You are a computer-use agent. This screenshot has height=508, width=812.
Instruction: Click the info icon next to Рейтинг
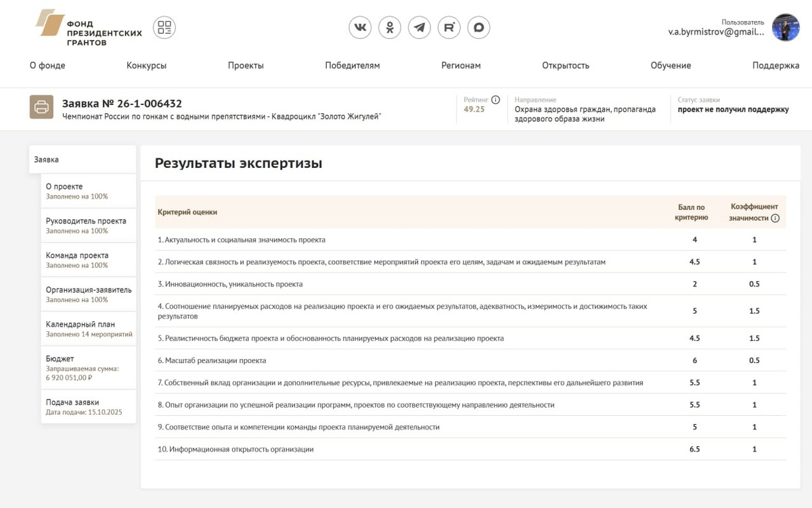point(495,100)
